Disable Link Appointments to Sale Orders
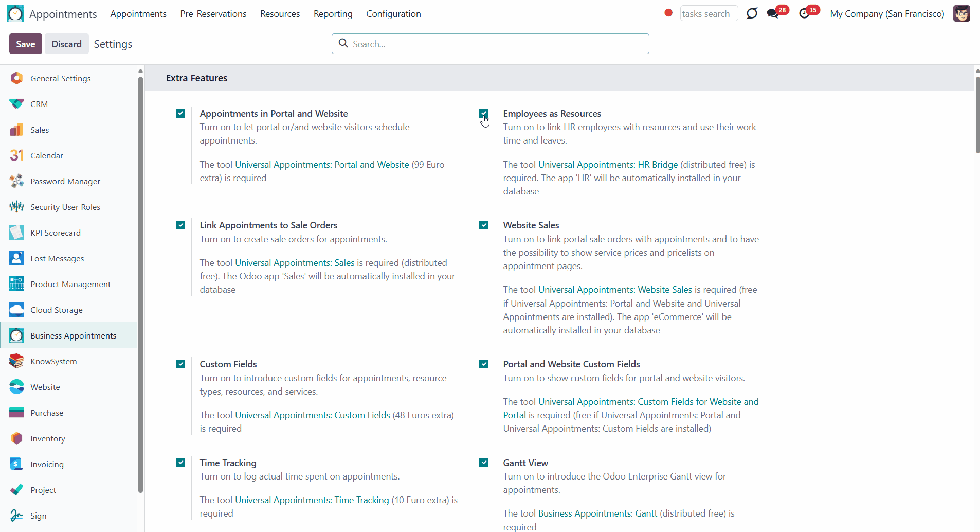This screenshot has height=532, width=980. 180,225
